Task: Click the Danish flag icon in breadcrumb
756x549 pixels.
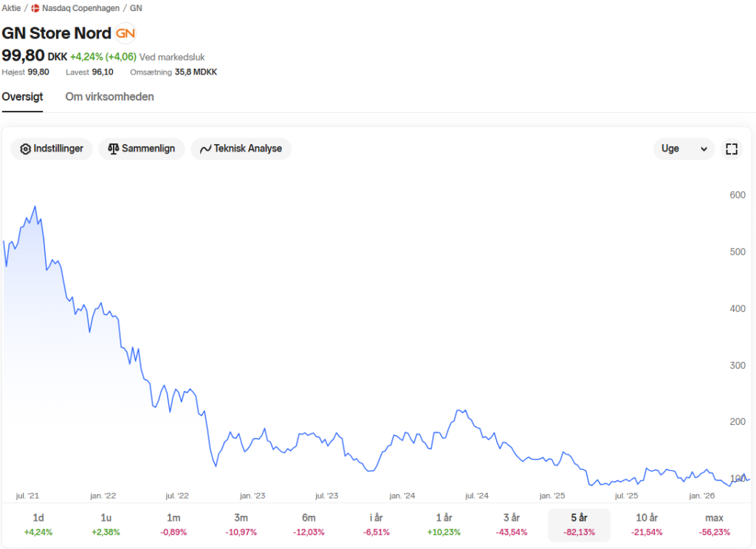Action: click(35, 8)
